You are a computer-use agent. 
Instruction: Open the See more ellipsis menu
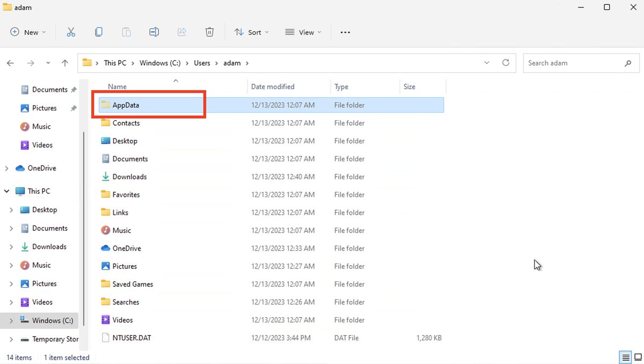tap(345, 32)
